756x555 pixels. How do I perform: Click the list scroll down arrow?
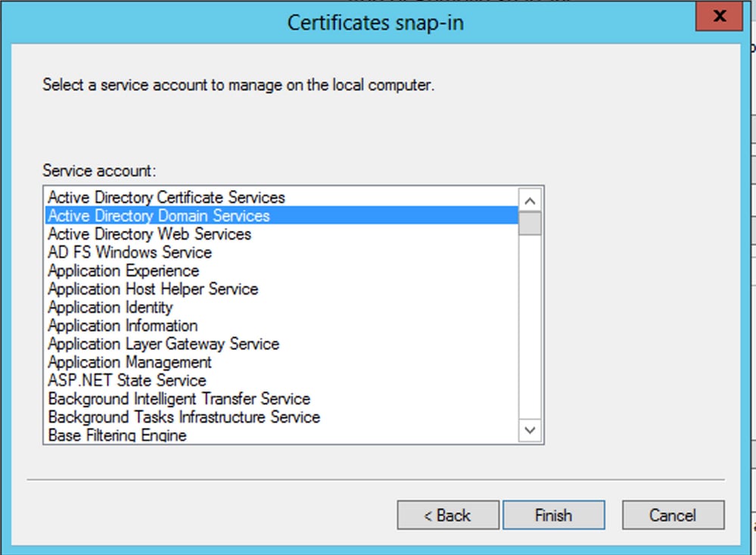click(530, 430)
